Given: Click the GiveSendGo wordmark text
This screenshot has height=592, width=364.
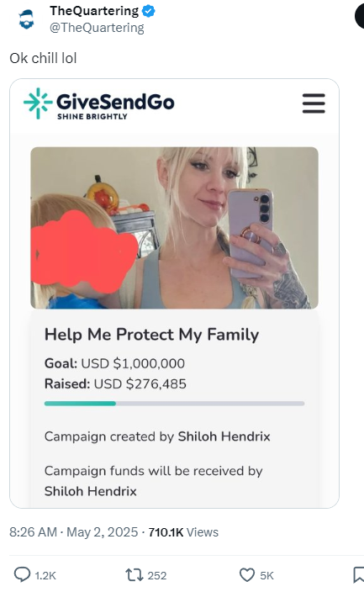Looking at the screenshot, I should [115, 102].
